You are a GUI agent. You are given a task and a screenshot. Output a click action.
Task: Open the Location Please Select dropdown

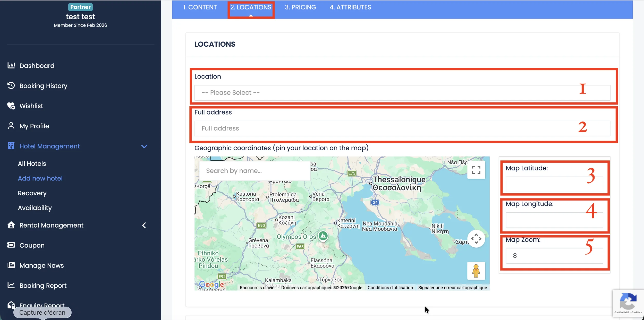(x=402, y=93)
